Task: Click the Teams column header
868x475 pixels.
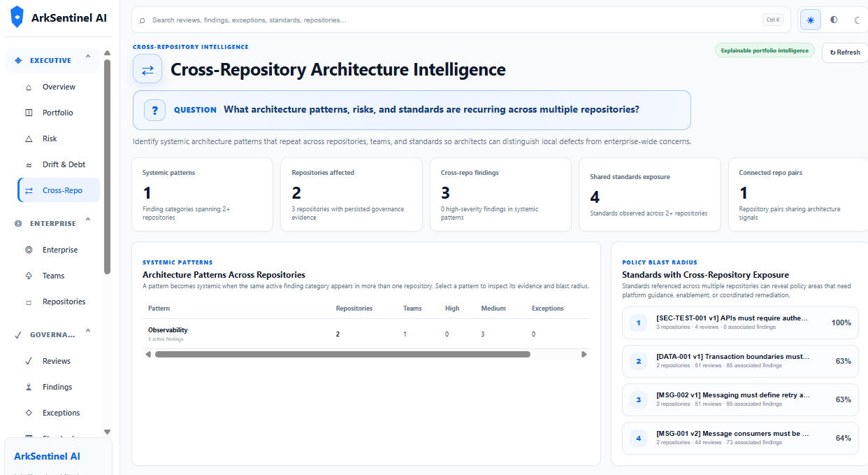Action: tap(412, 309)
